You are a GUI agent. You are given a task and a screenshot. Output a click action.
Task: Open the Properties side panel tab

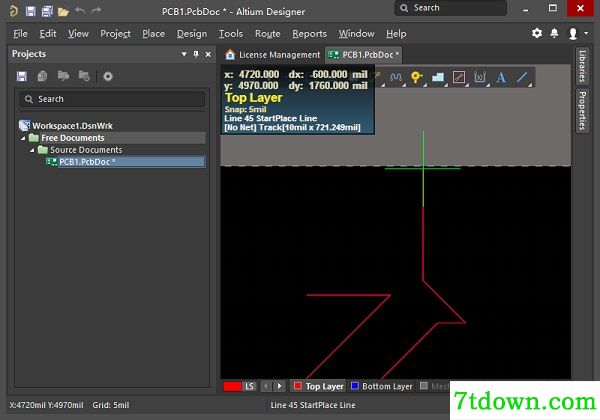tap(582, 111)
